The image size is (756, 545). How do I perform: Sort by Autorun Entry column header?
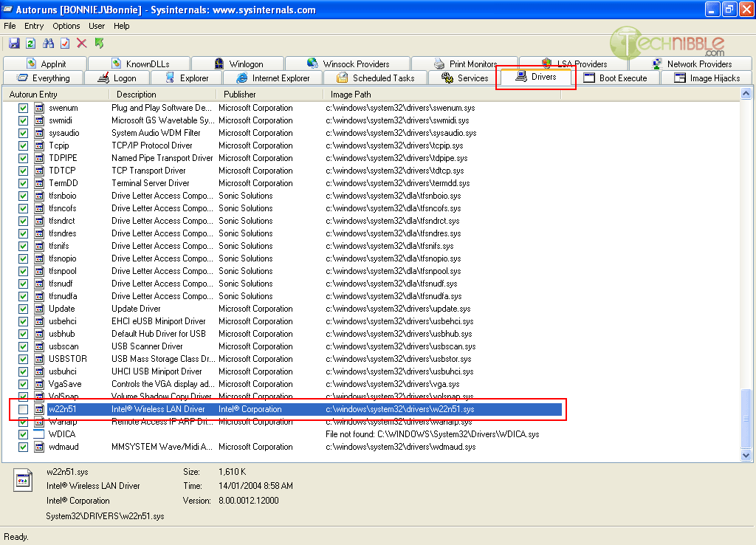point(56,95)
